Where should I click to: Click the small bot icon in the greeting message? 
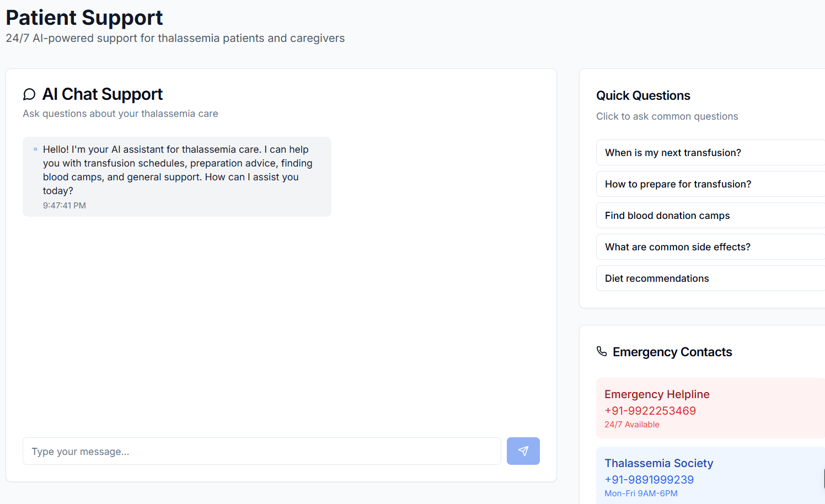coord(36,149)
